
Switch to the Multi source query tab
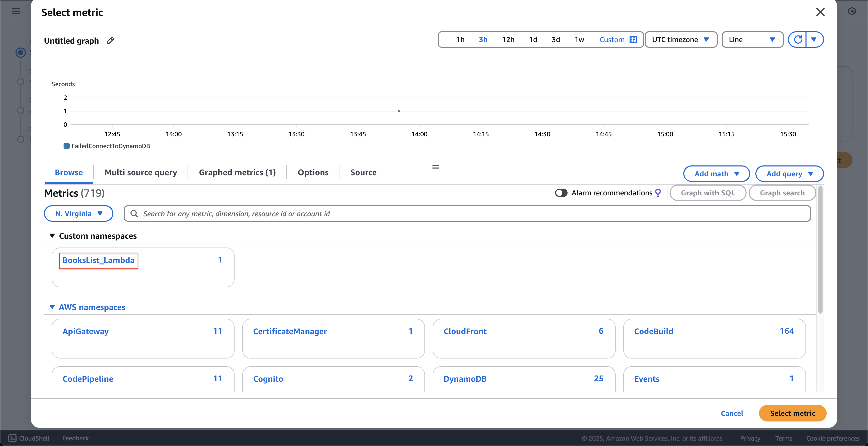tap(141, 172)
